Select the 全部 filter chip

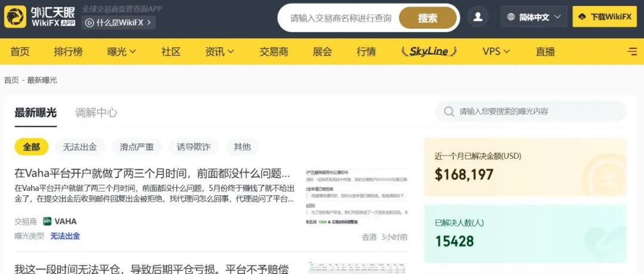click(32, 147)
